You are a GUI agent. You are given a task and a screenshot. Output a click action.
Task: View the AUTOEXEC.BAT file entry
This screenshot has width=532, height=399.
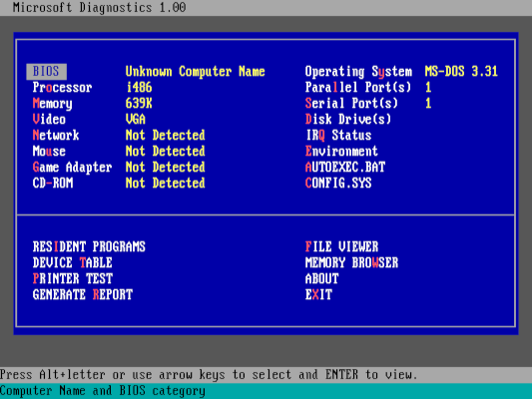point(345,168)
